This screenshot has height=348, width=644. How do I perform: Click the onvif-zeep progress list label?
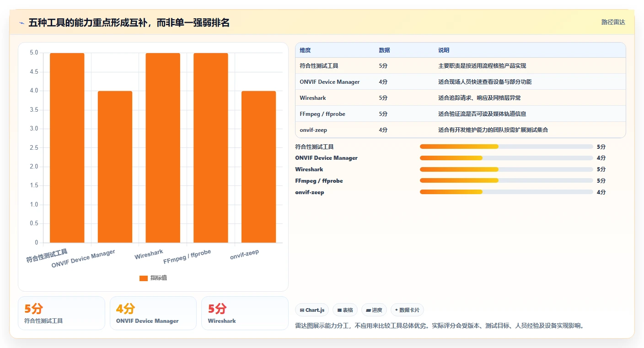pos(310,192)
